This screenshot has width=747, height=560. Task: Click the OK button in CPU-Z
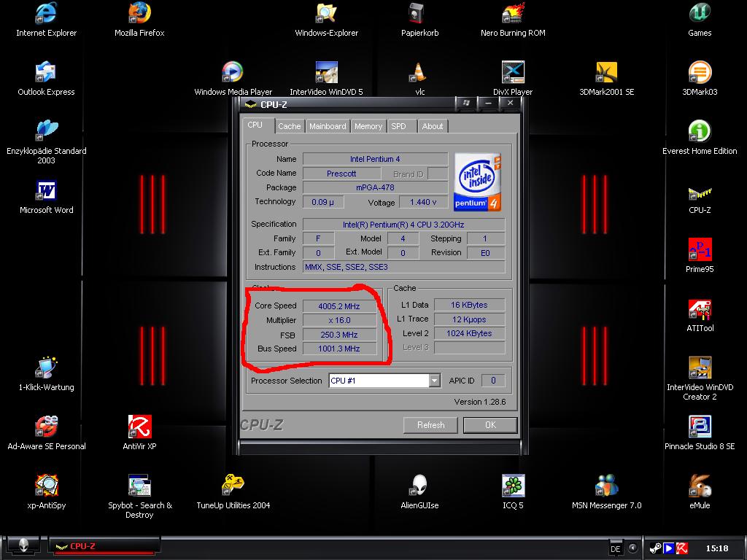click(x=490, y=425)
